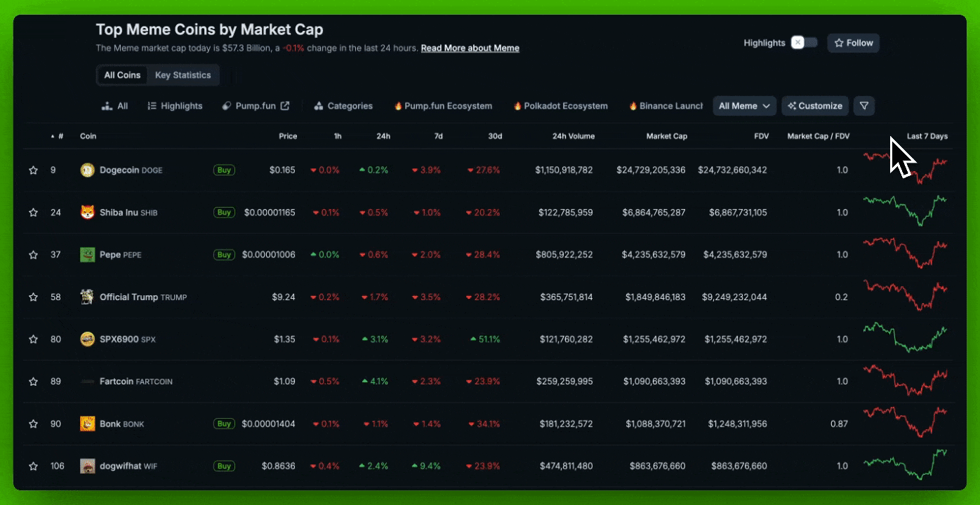Click dogwifhat's 7-day sparkline chart

[x=905, y=466]
